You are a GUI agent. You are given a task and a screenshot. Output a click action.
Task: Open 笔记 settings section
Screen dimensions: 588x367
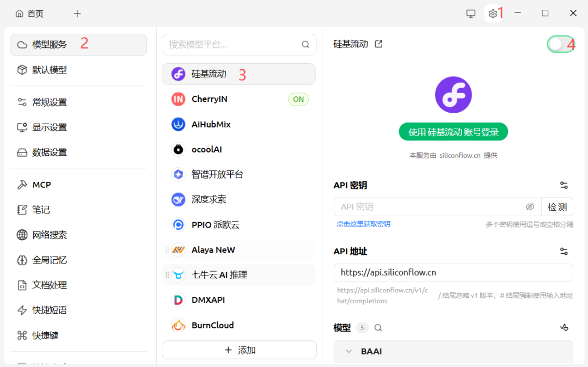78,210
